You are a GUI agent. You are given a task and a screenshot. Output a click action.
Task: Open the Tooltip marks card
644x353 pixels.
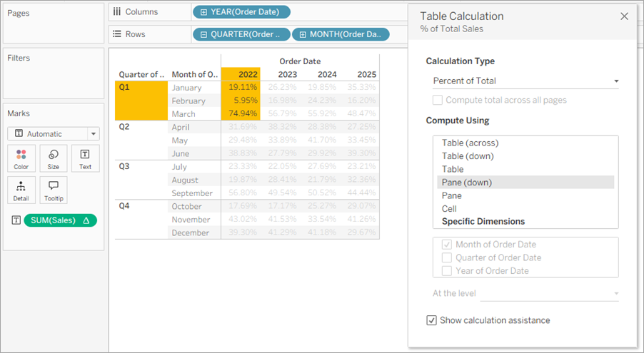[x=54, y=190]
